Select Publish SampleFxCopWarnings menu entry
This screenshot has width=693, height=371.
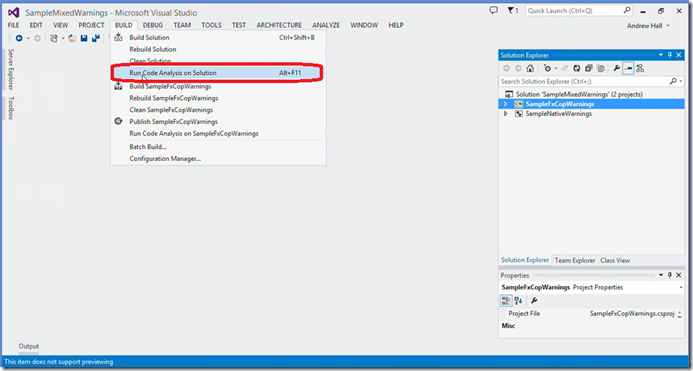(x=217, y=122)
